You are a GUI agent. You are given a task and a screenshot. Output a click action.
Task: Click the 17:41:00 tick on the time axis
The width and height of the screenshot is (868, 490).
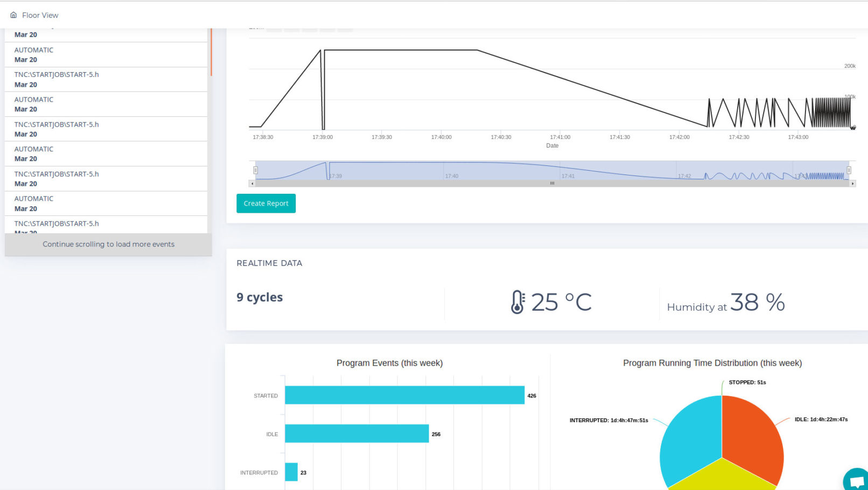[560, 137]
